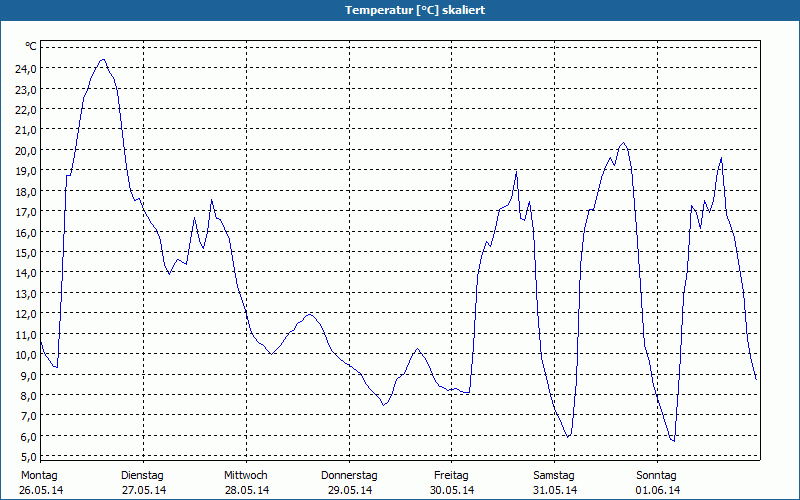The width and height of the screenshot is (800, 500).
Task: Click the 6,0 y-axis value
Action: point(29,436)
